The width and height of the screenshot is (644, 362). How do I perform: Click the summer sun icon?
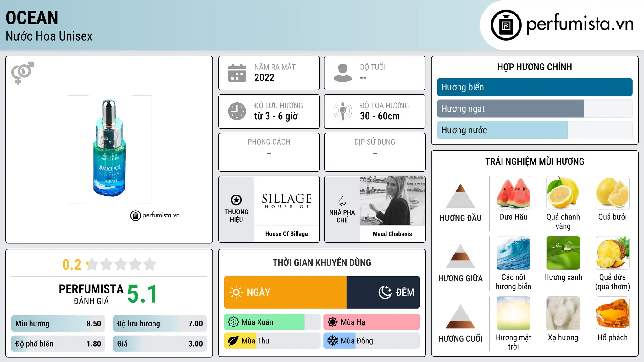pos(333,322)
